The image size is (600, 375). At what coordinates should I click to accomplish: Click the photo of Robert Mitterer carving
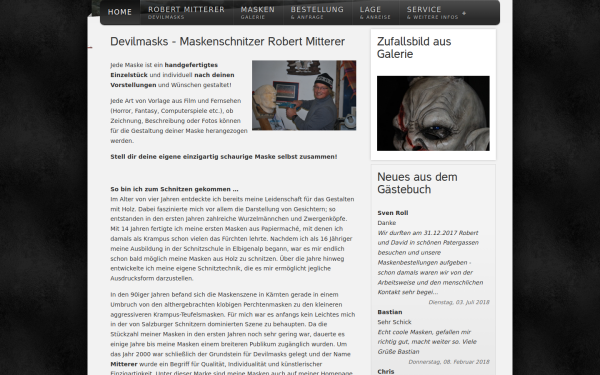[x=304, y=95]
